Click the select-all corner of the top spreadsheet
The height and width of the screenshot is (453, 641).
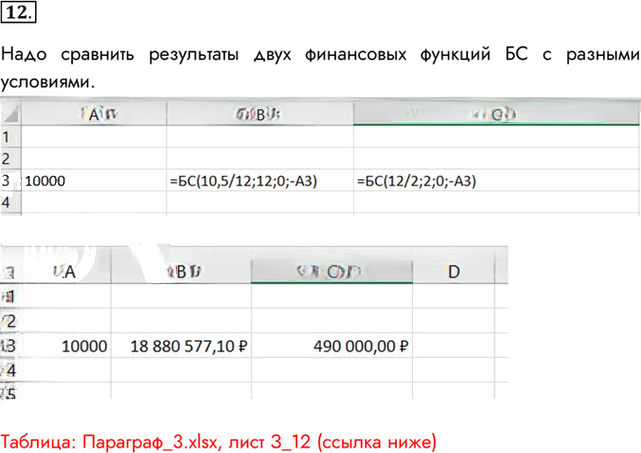[x=10, y=114]
